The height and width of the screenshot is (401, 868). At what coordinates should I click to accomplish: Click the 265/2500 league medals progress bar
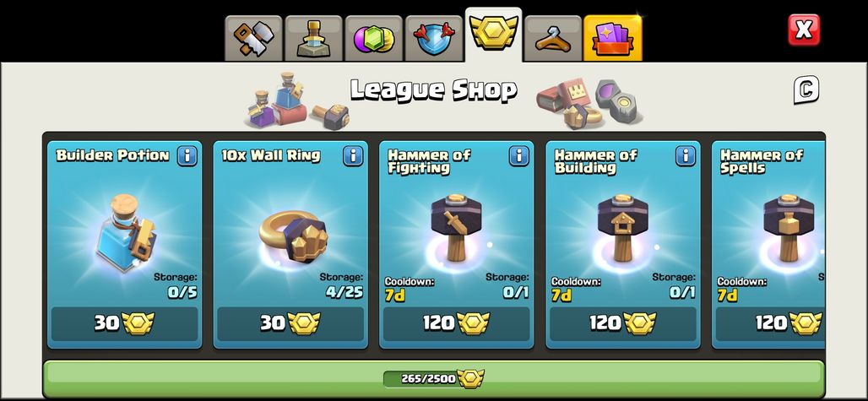[x=434, y=379]
